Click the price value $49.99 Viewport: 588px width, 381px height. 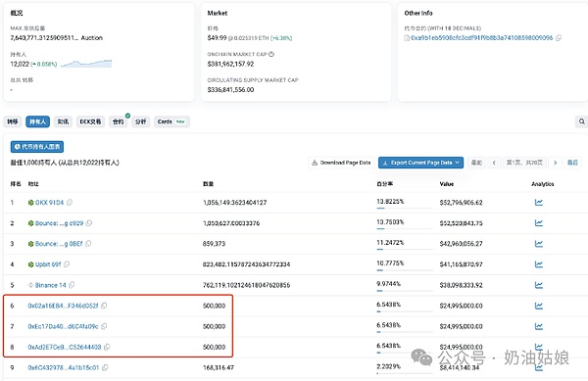(x=217, y=38)
